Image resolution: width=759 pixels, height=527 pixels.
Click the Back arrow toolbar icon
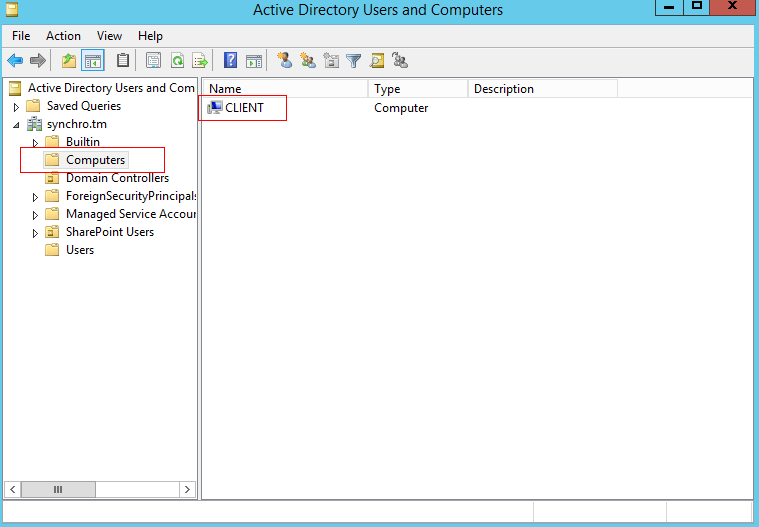15,61
